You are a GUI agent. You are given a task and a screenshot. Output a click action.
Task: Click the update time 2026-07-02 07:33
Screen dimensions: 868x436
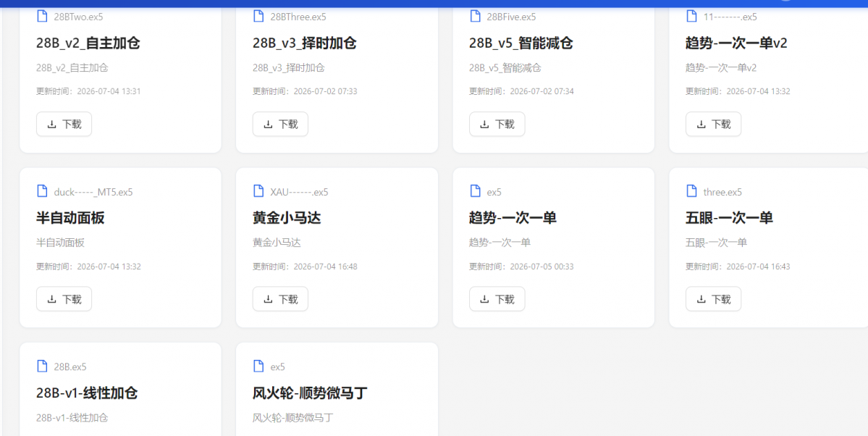pyautogui.click(x=326, y=91)
